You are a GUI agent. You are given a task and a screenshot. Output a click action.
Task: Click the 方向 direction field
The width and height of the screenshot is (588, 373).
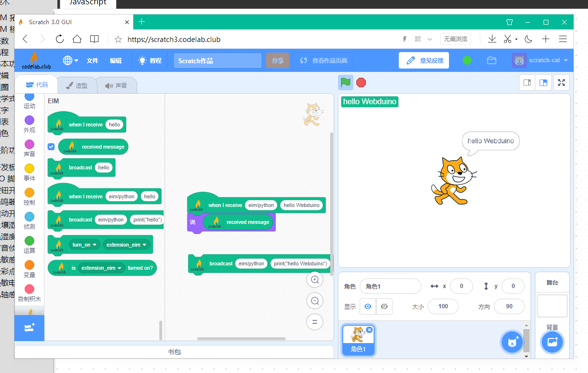tap(509, 306)
